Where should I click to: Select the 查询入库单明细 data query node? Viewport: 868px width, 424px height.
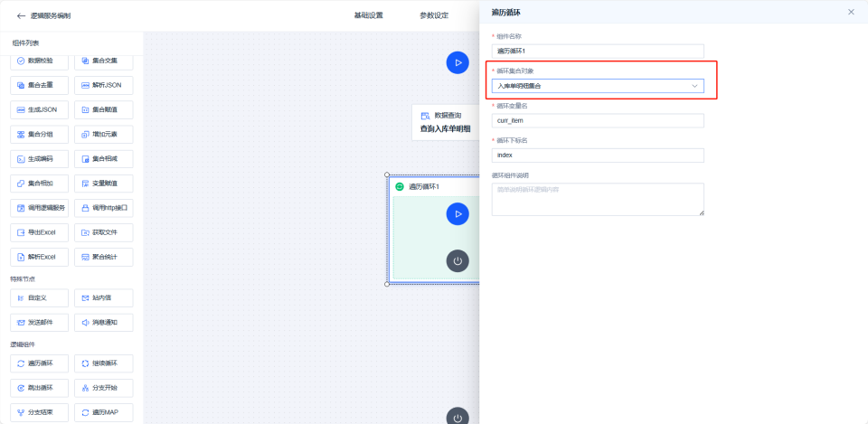pos(445,122)
